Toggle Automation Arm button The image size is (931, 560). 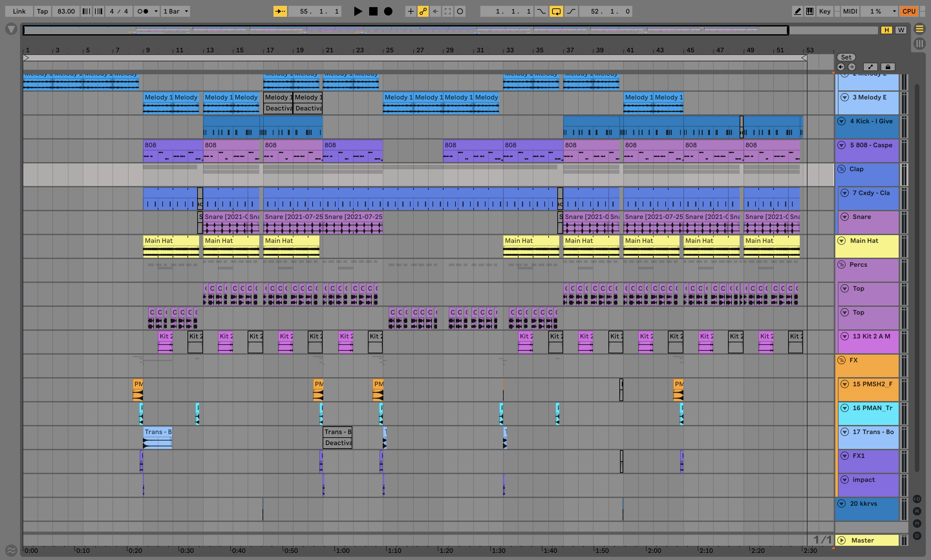423,11
